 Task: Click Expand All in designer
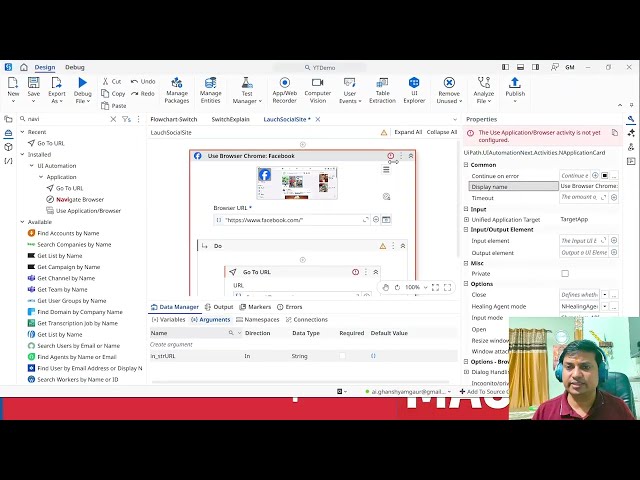point(408,132)
